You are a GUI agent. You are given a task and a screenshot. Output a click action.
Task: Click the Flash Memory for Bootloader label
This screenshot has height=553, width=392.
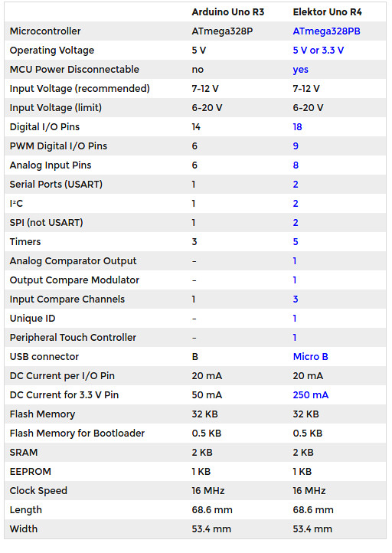pos(77,433)
